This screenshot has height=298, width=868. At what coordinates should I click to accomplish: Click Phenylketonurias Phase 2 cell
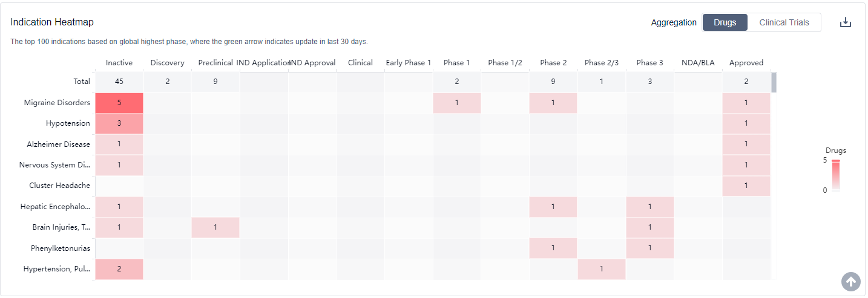[553, 248]
